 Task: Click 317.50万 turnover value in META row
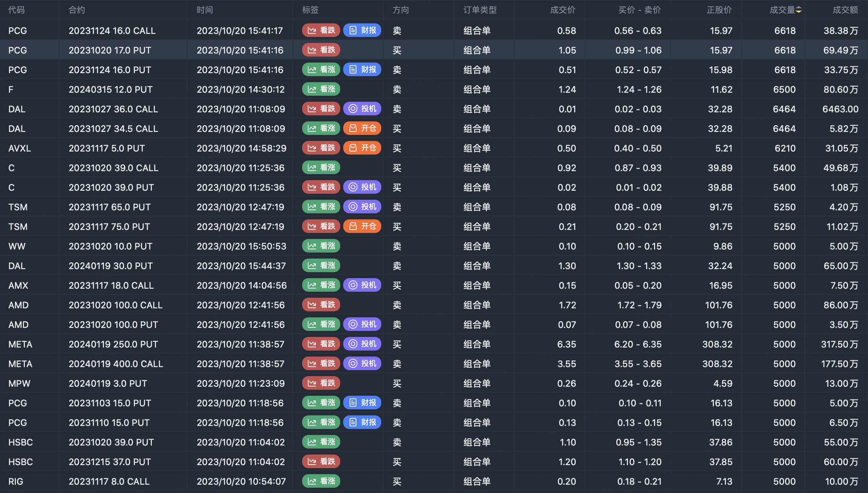pos(840,344)
